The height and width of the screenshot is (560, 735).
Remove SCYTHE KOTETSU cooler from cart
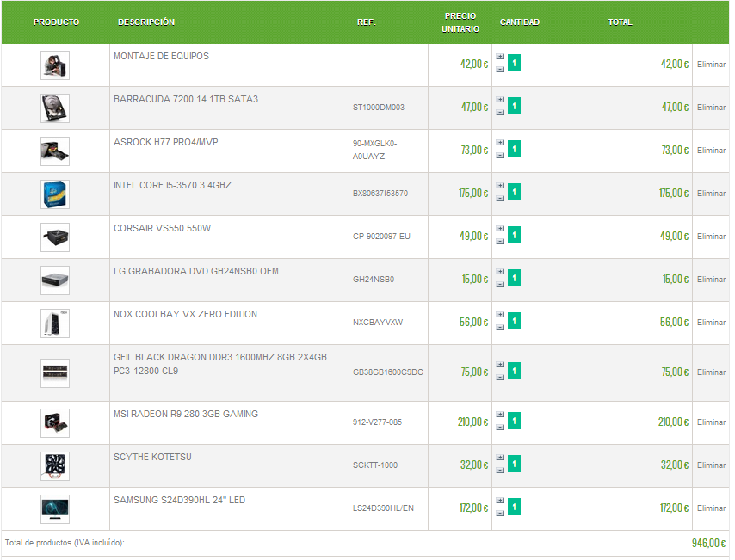(711, 466)
